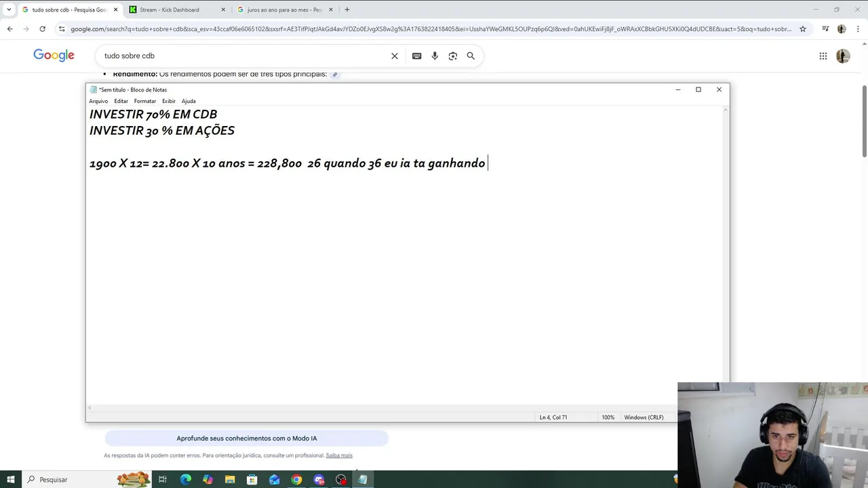868x488 pixels.
Task: Click 100% zoom level in Notepad status bar
Action: (x=608, y=418)
